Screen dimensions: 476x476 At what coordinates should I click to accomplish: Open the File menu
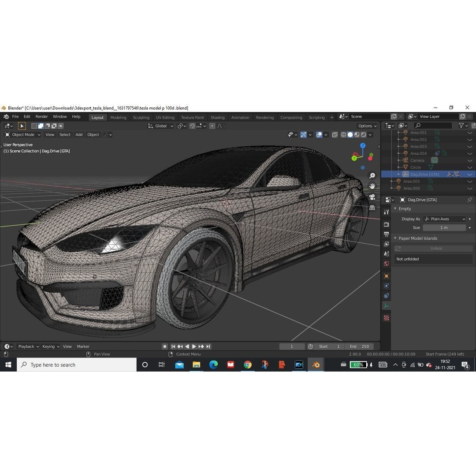(x=15, y=116)
